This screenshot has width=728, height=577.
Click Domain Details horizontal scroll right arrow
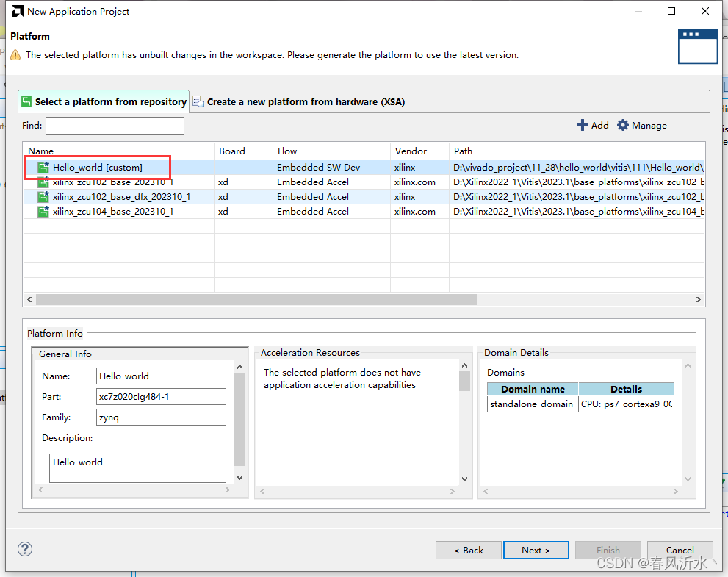676,491
